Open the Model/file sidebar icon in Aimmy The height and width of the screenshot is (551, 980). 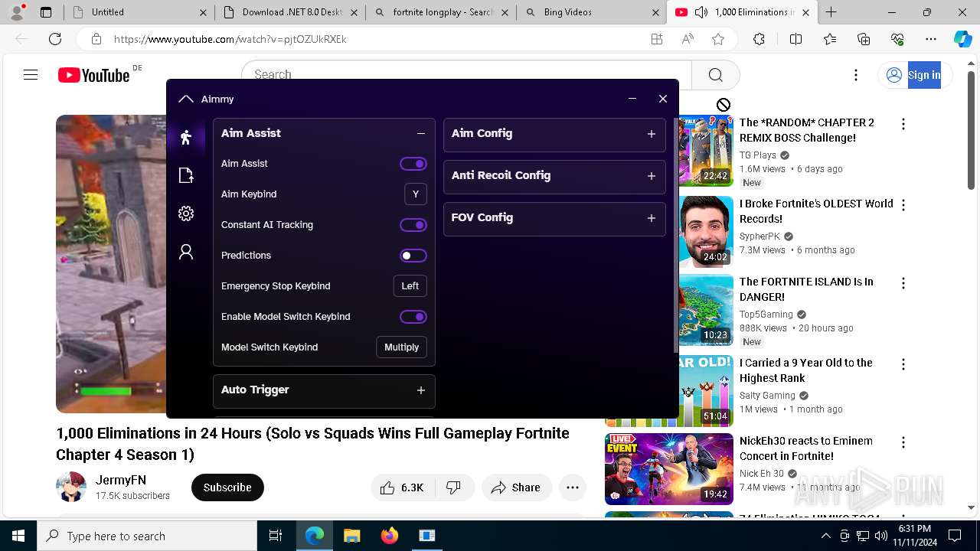point(186,175)
